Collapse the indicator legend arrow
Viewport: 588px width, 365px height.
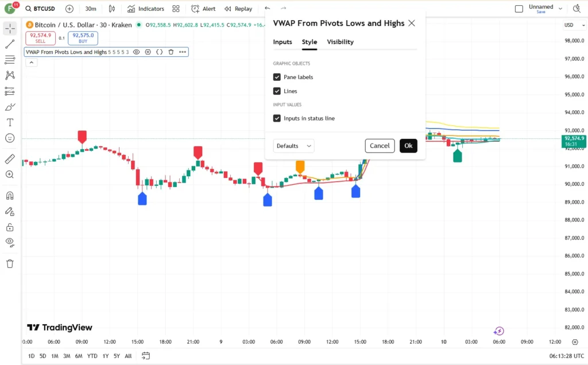coord(32,63)
